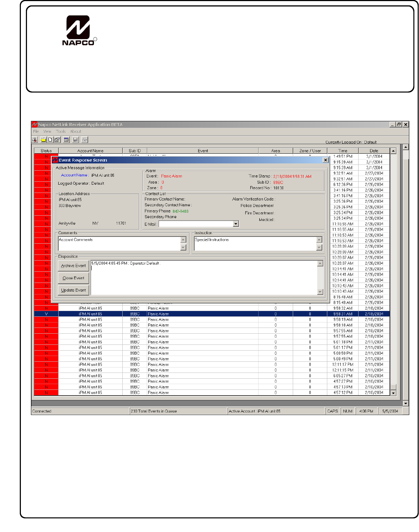The height and width of the screenshot is (532, 419).
Task: Sort by the Event column header
Action: (203, 151)
